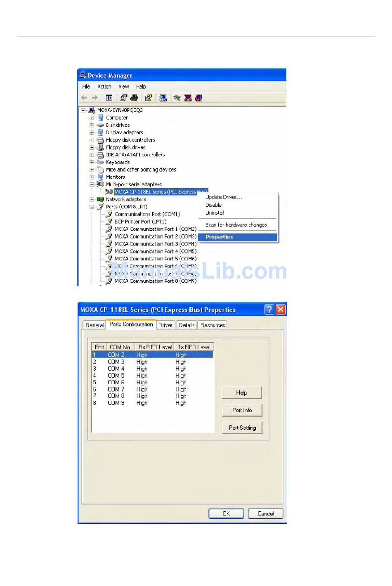Click the Properties dialog help question-mark button
This screenshot has height=586, width=392.
pyautogui.click(x=269, y=310)
